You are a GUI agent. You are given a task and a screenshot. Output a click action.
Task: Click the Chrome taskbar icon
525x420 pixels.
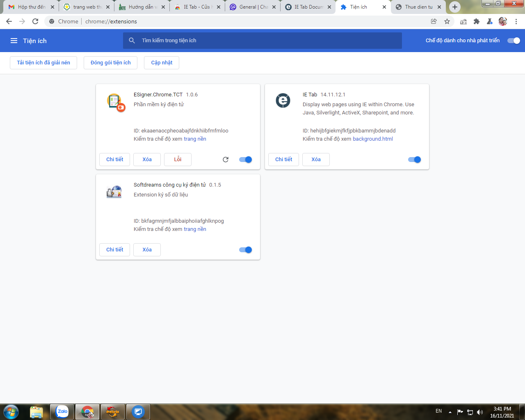(x=87, y=412)
